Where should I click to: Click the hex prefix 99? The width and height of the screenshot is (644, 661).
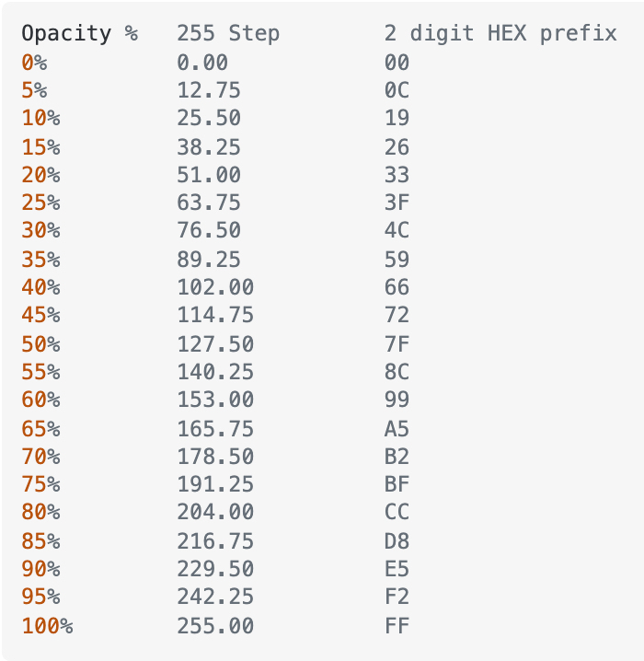click(x=397, y=400)
